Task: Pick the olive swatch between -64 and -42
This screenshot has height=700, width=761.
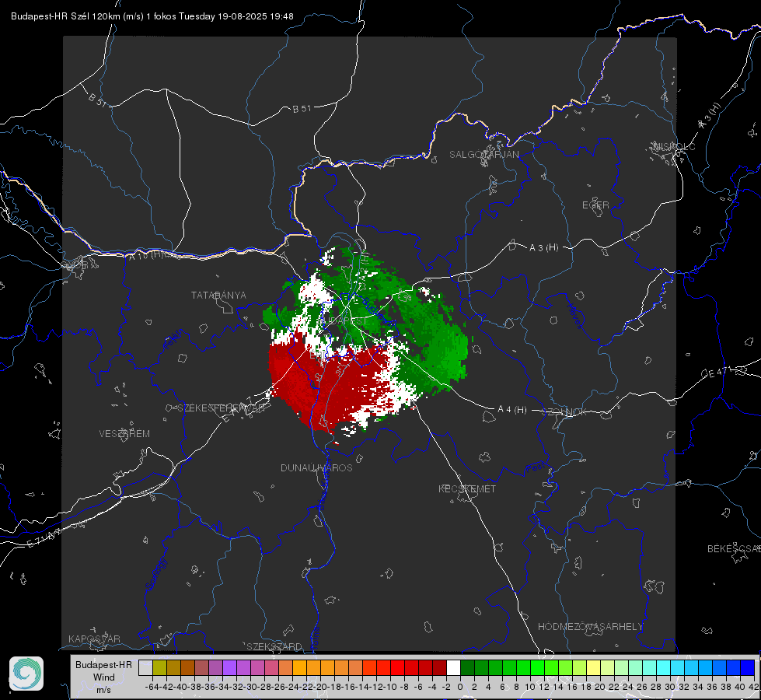Action: pyautogui.click(x=159, y=667)
